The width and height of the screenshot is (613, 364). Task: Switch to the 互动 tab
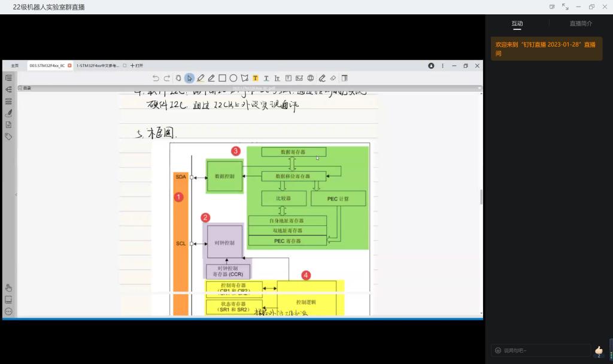[x=517, y=23]
